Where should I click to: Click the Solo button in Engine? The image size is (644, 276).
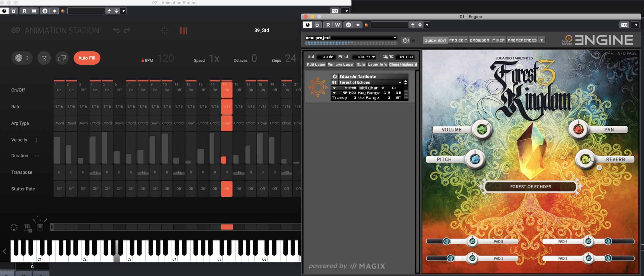361,65
